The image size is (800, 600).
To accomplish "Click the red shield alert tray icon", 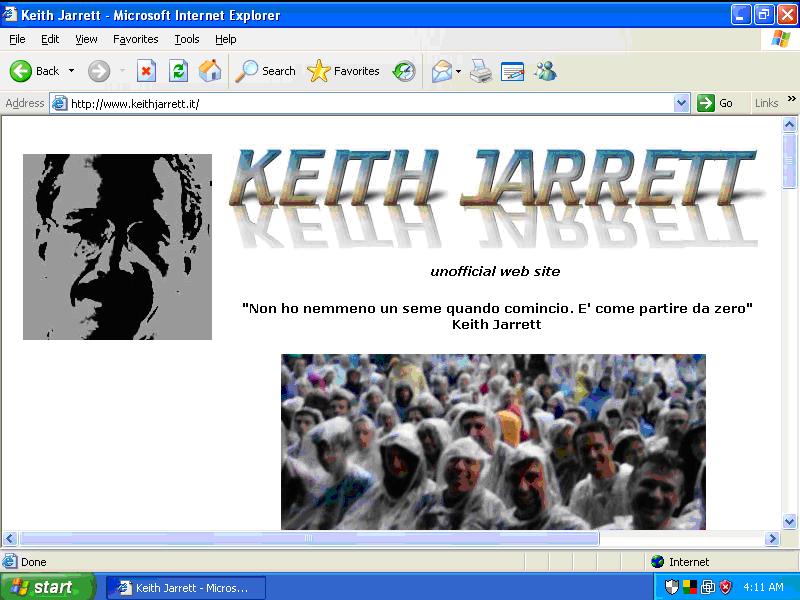I will click(725, 587).
